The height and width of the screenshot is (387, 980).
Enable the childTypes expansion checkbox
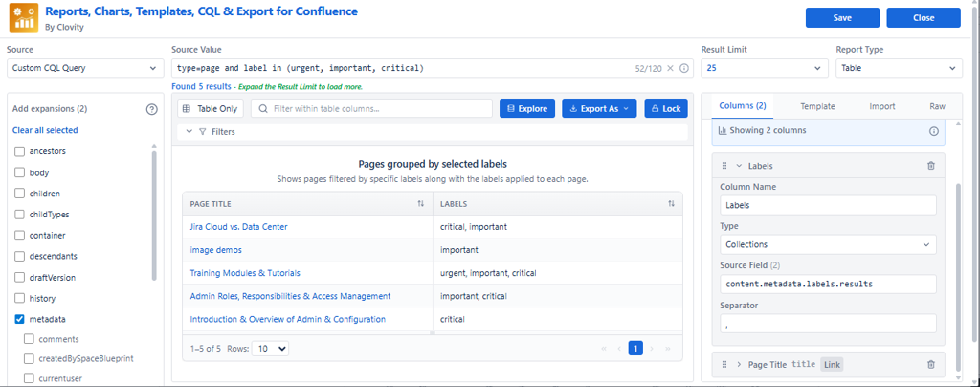tap(19, 215)
